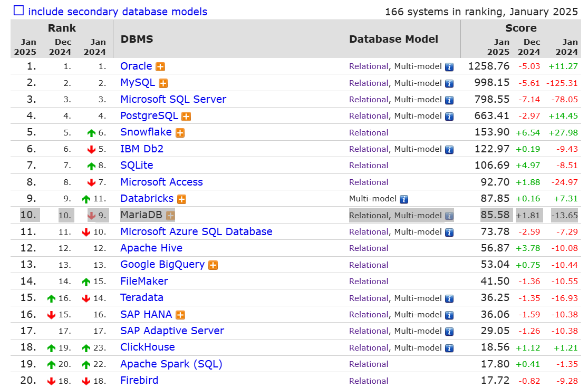This screenshot has height=388, width=588.
Task: Open the SAP HANA link
Action: coord(146,314)
